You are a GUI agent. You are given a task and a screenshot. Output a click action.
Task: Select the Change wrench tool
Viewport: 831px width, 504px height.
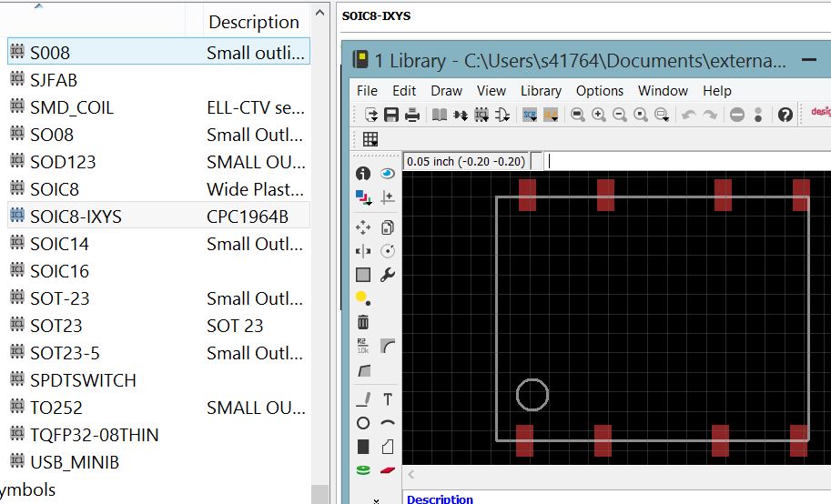[388, 275]
